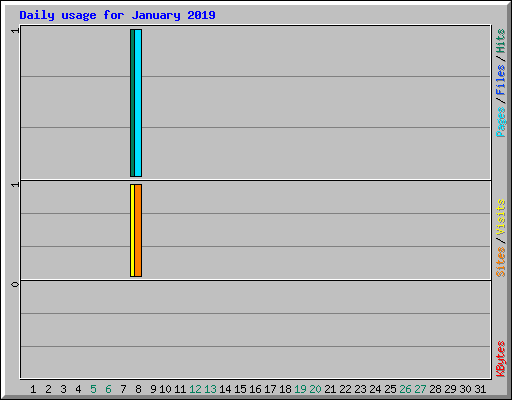
Task: Click the KBytes legend label
Action: pos(500,359)
